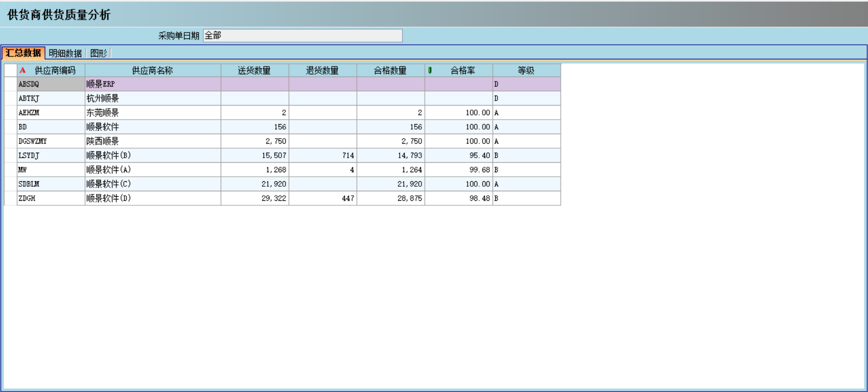Image resolution: width=868 pixels, height=392 pixels.
Task: Click pass rate 98.48
Action: coord(458,198)
